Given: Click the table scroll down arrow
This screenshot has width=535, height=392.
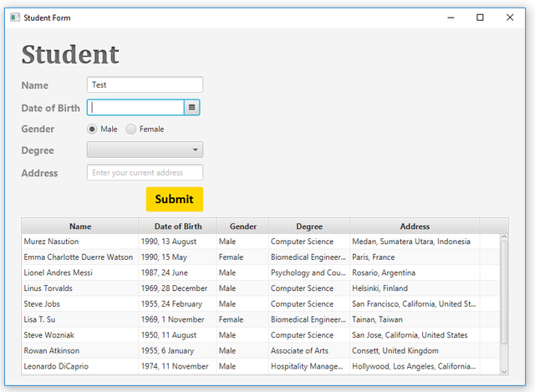Looking at the screenshot, I should pos(504,372).
